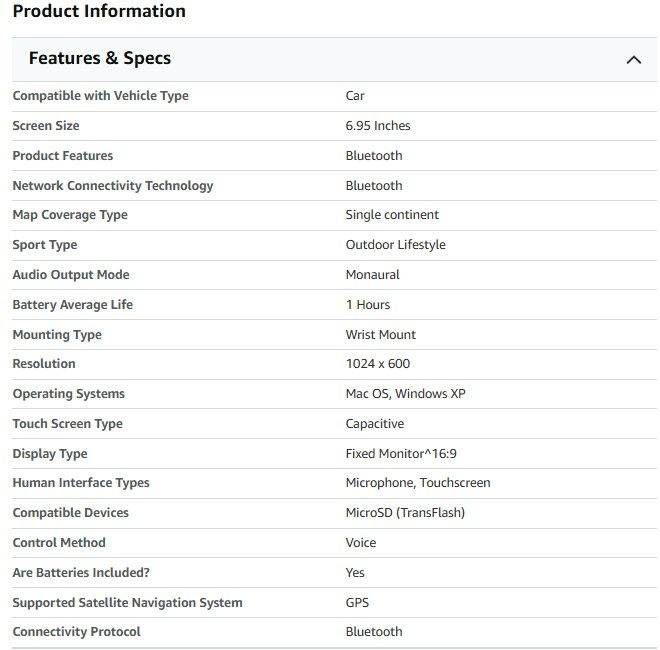The height and width of the screenshot is (650, 660).
Task: Click the Supported Satellite Navigation System label
Action: [x=127, y=603]
